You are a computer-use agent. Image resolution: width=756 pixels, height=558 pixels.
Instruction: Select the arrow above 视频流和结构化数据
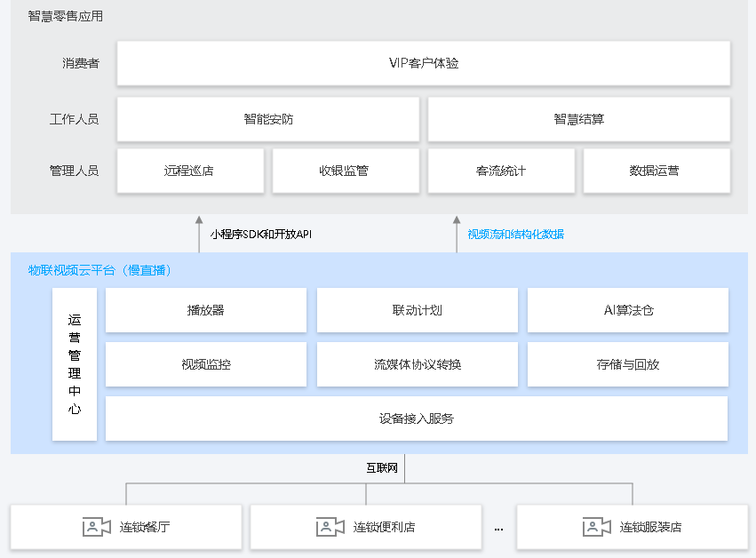pos(458,226)
